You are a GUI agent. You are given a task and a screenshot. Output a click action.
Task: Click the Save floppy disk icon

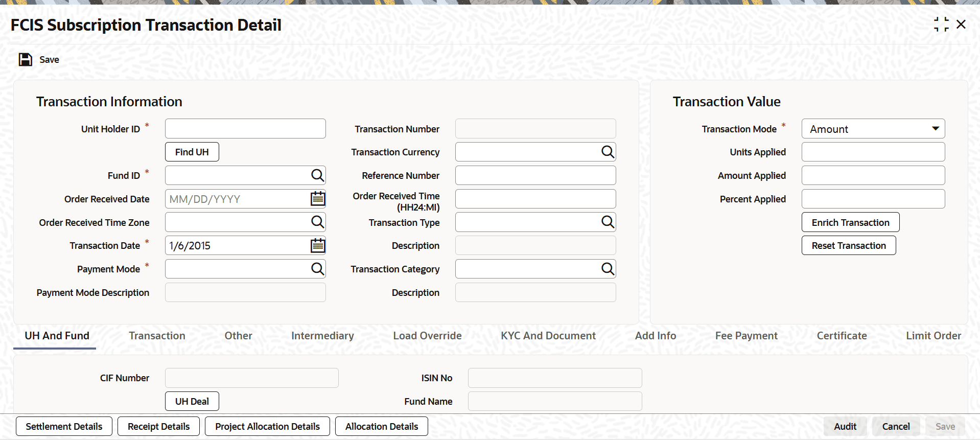tap(26, 60)
